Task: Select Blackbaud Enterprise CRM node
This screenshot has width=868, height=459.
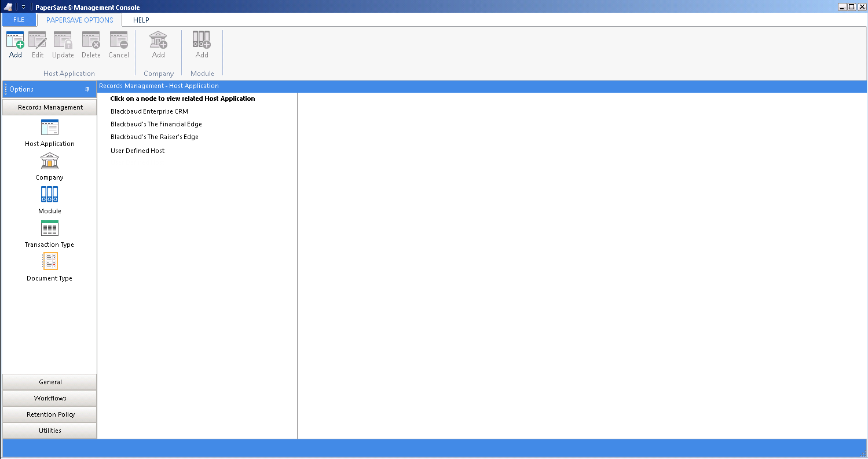Action: tap(149, 111)
